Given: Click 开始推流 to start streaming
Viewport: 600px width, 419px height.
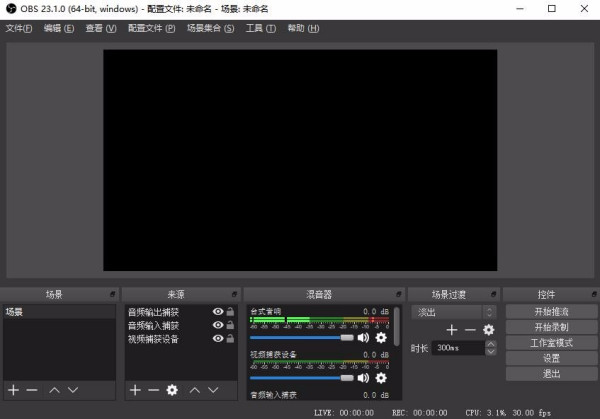Looking at the screenshot, I should click(551, 311).
